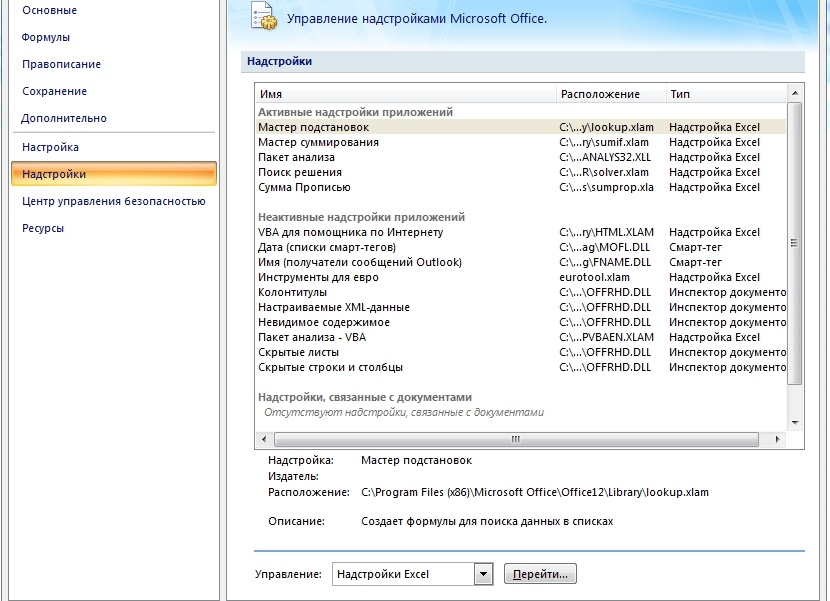The width and height of the screenshot is (830, 601).
Task: Open the Основные options category
Action: tap(49, 10)
